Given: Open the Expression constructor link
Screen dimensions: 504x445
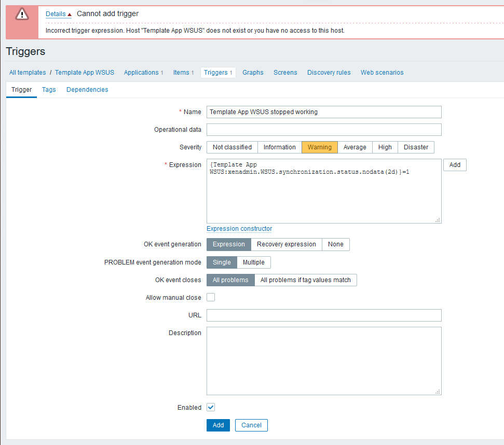Looking at the screenshot, I should tap(239, 229).
